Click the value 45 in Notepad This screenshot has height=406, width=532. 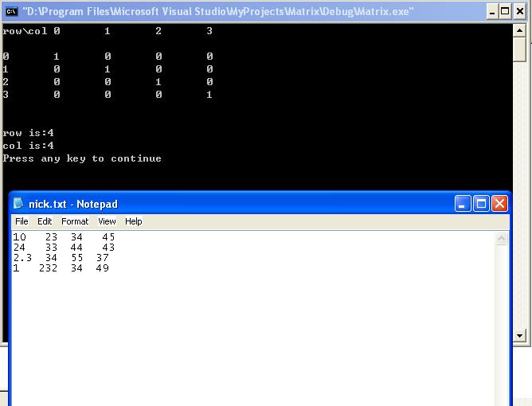[108, 236]
